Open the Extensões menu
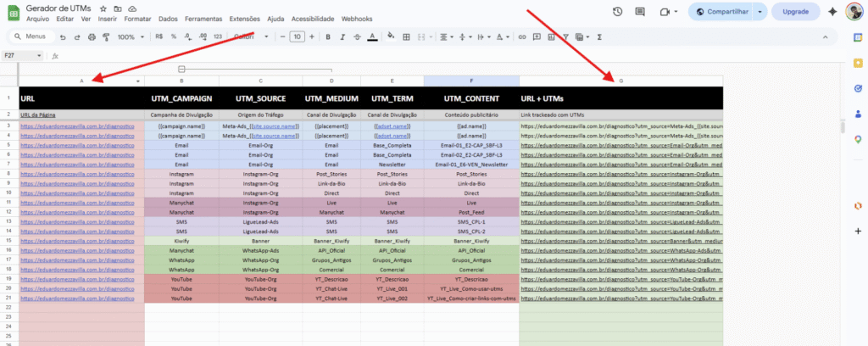868x346 pixels. pos(245,19)
